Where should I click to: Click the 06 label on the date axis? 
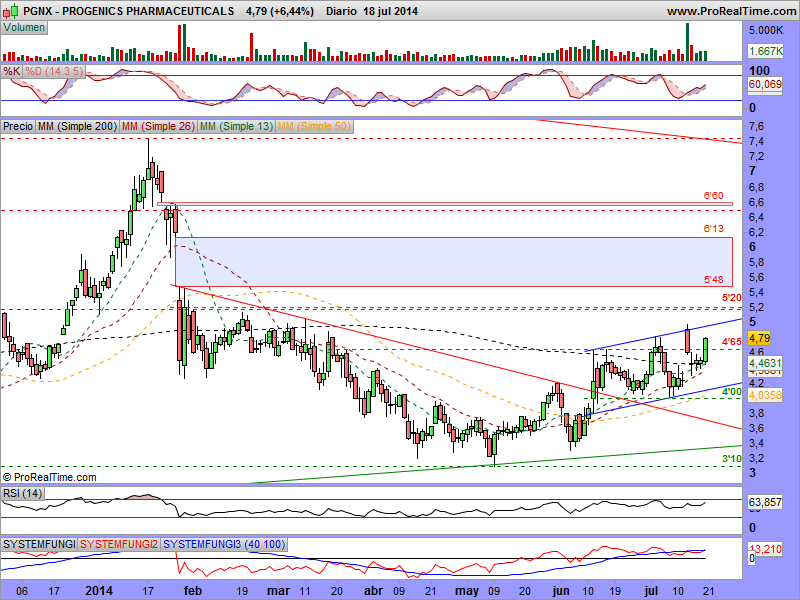coord(22,591)
